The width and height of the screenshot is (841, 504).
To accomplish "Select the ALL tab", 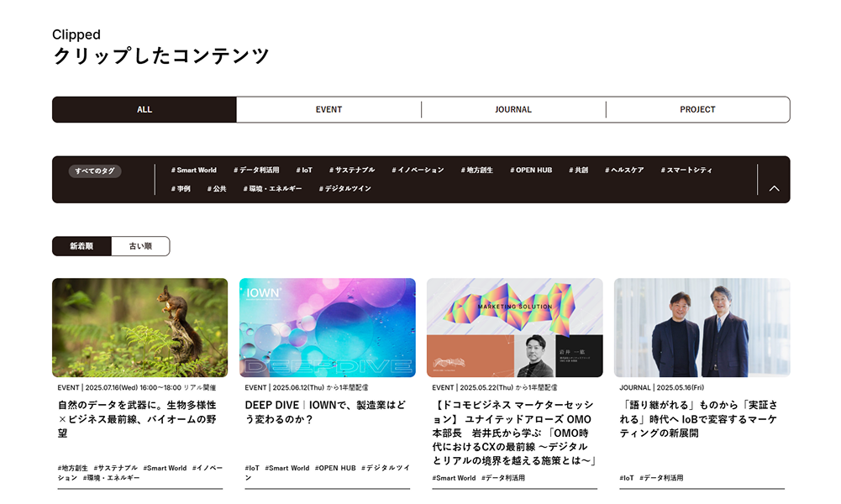I will (145, 109).
